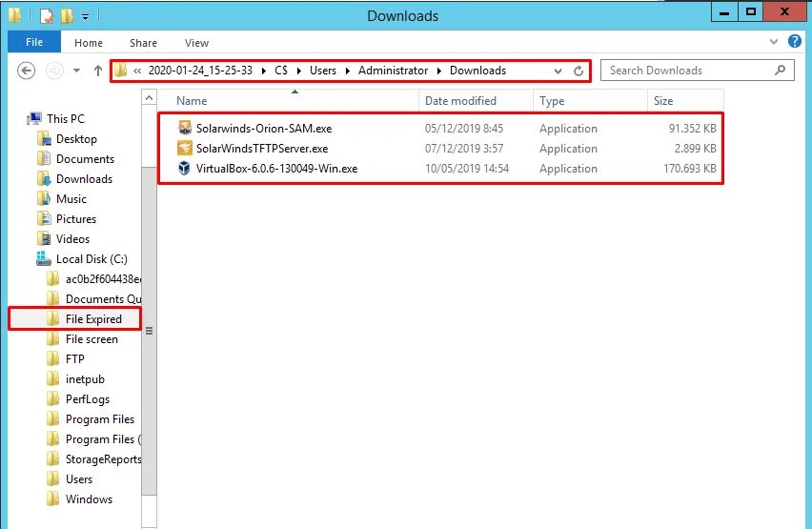The width and height of the screenshot is (812, 529).
Task: Open Documents in the navigation pane
Action: (85, 159)
